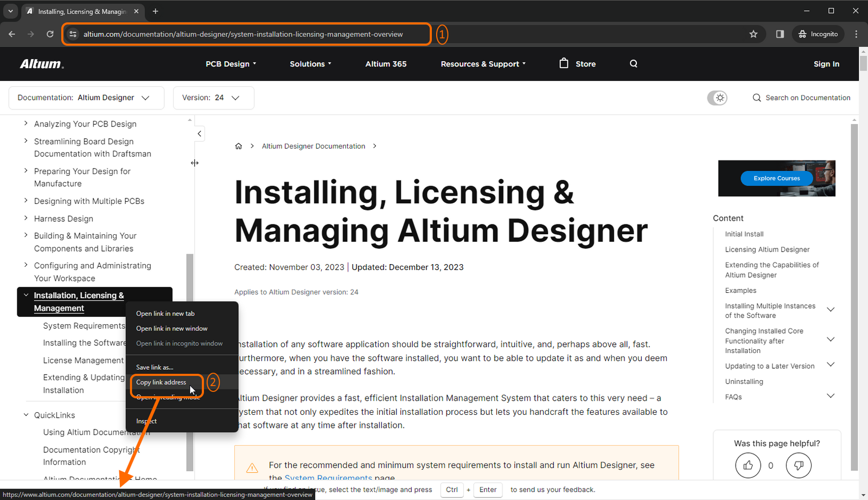Open License Management page
This screenshot has width=868, height=500.
[x=84, y=361]
